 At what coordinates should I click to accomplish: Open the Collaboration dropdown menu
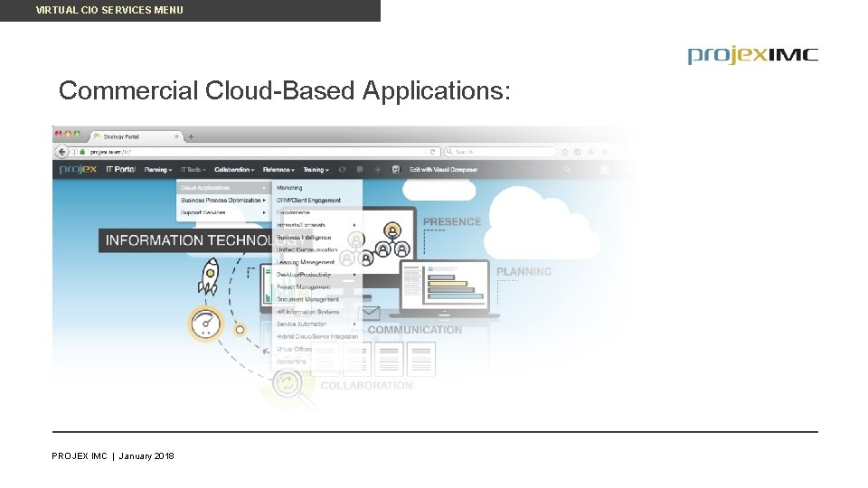(x=234, y=170)
